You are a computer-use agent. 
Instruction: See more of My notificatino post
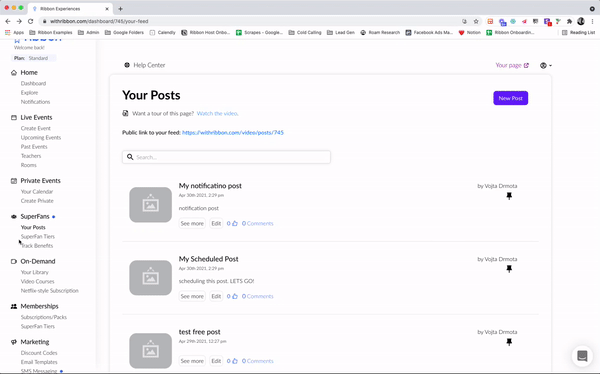192,223
